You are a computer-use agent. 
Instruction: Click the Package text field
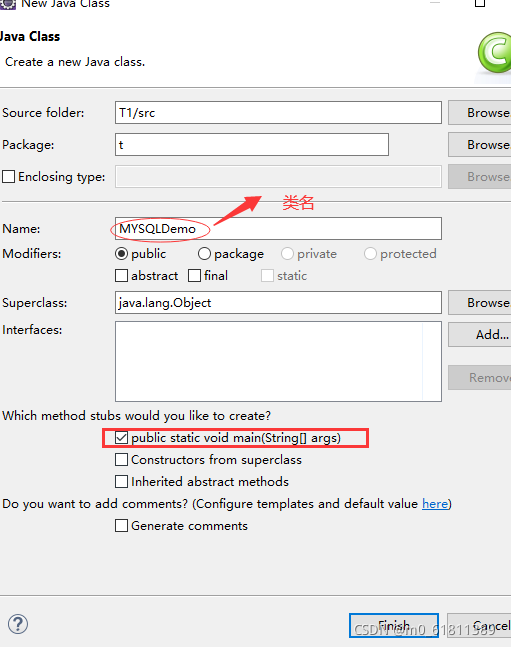[x=252, y=144]
